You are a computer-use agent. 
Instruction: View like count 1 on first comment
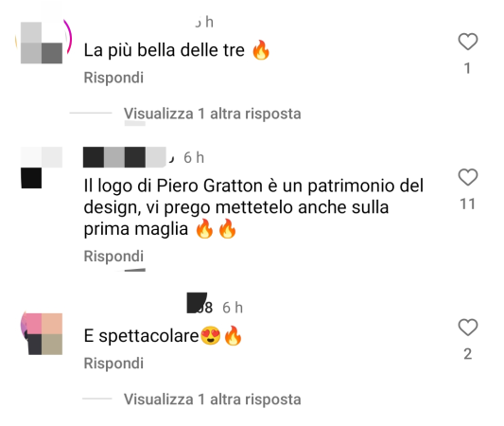(468, 68)
